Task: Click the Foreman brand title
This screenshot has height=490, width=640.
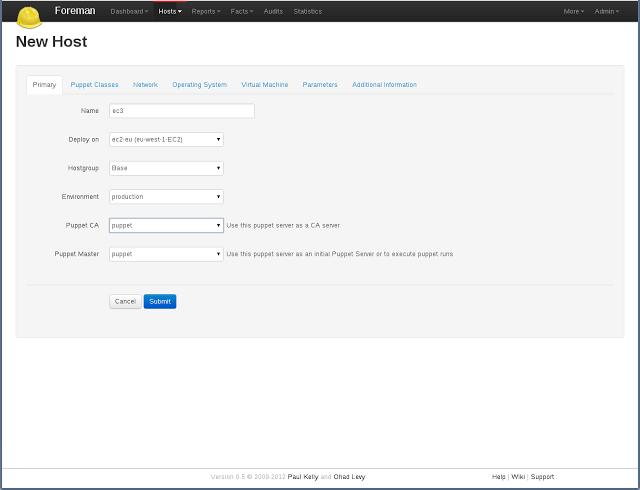Action: [75, 11]
